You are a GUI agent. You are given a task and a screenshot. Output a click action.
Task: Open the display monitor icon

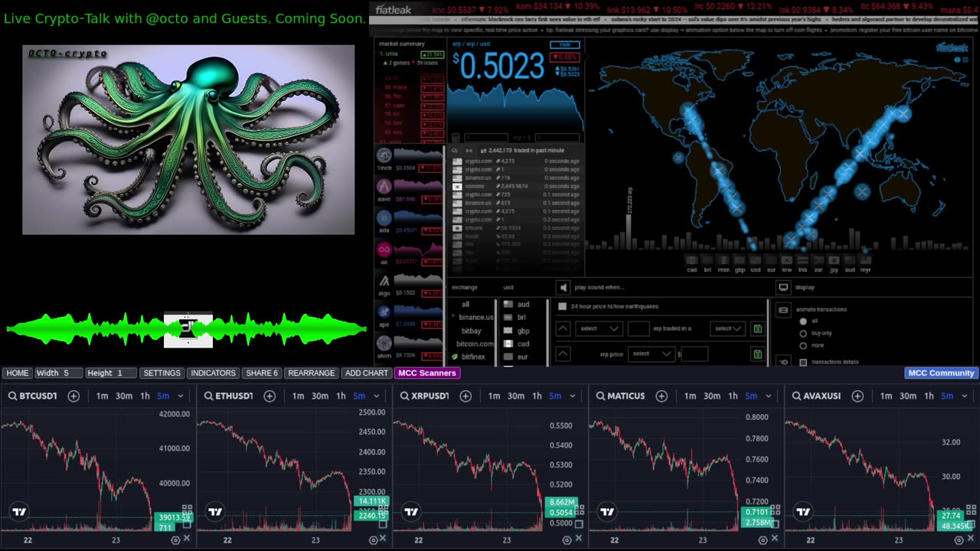pos(783,288)
